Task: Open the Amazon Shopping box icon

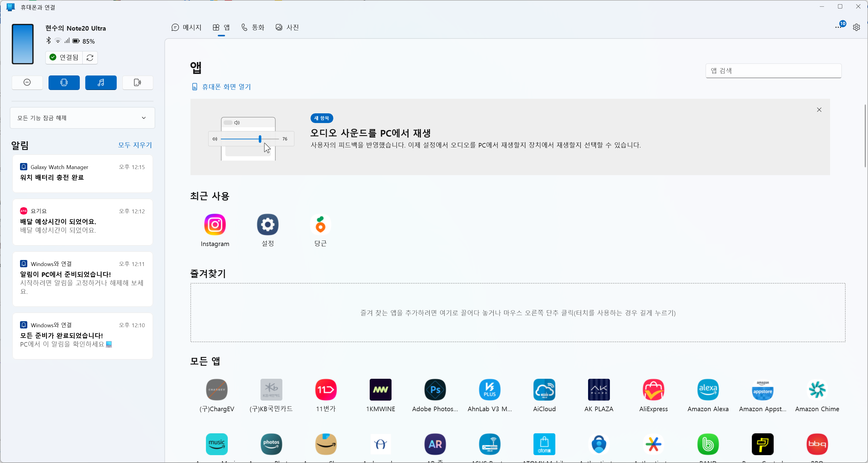Action: coord(326,444)
